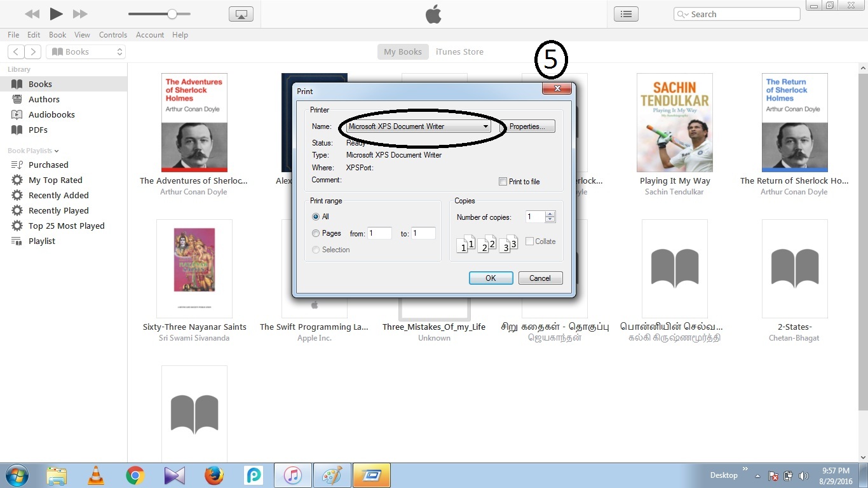Go forward with the right navigation arrow
This screenshot has height=488, width=868.
pos(33,52)
